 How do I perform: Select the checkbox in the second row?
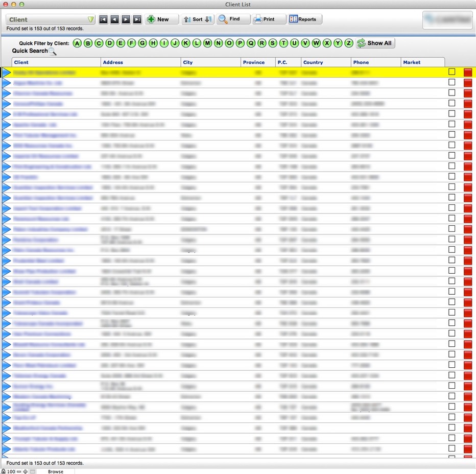451,82
